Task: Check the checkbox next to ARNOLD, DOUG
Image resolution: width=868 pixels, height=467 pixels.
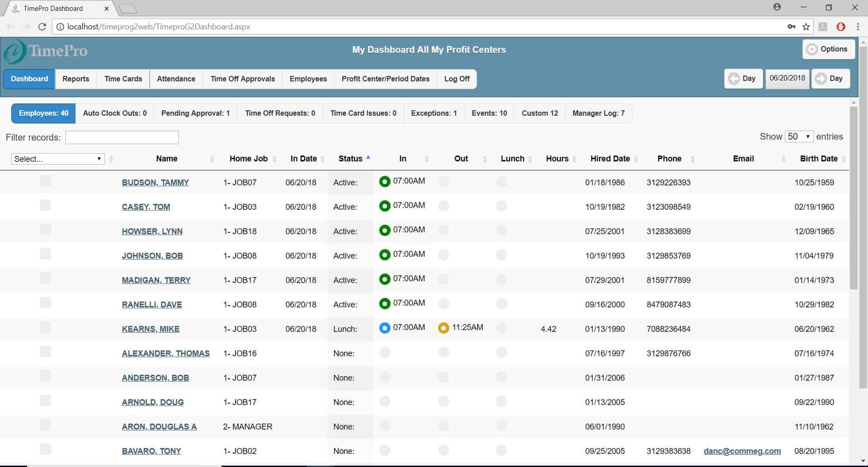Action: 45,400
